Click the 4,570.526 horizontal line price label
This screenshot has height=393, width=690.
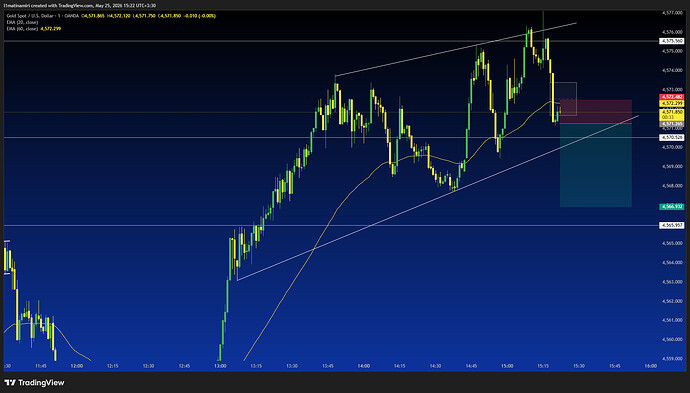pyautogui.click(x=672, y=138)
